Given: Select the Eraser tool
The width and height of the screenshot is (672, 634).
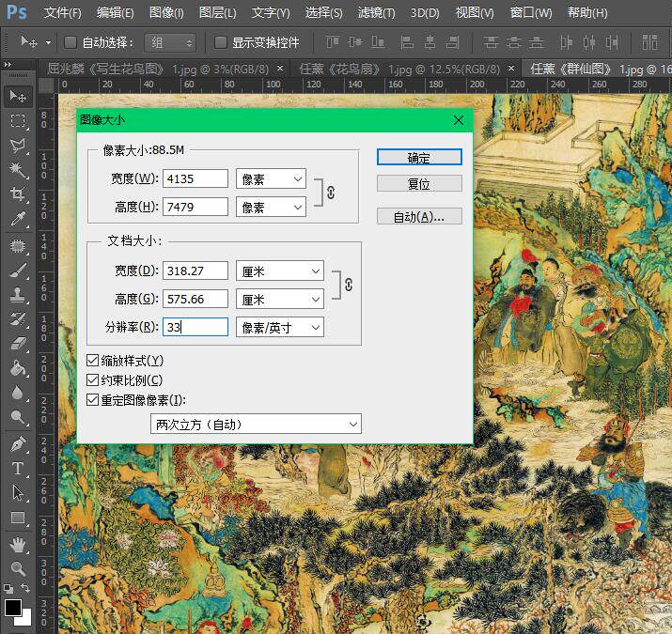Looking at the screenshot, I should 18,344.
